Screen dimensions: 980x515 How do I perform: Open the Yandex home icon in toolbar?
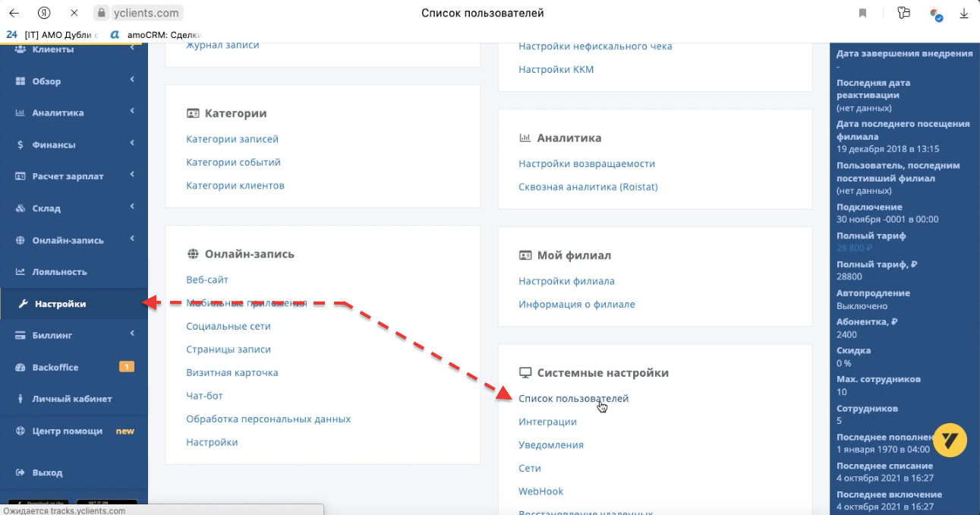click(x=45, y=13)
